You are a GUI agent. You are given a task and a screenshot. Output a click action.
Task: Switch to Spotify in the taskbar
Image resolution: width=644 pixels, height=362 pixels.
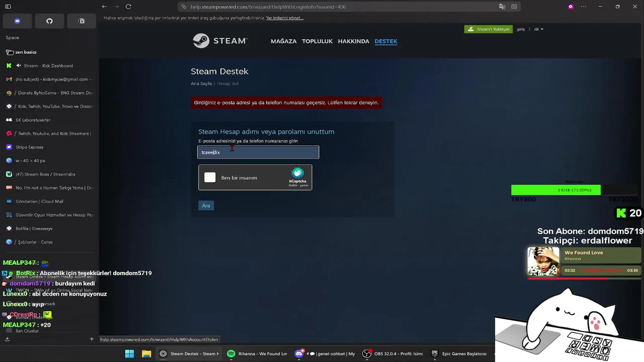pyautogui.click(x=257, y=354)
